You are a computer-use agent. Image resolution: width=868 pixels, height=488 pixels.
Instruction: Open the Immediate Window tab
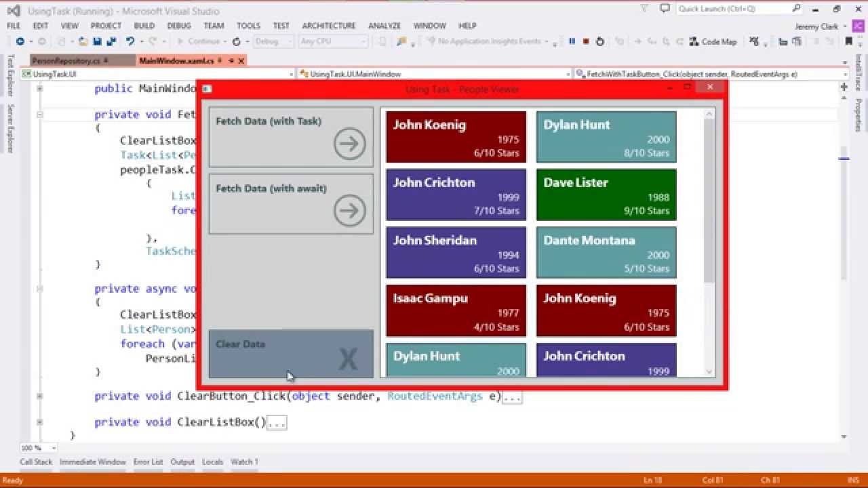[x=93, y=462]
